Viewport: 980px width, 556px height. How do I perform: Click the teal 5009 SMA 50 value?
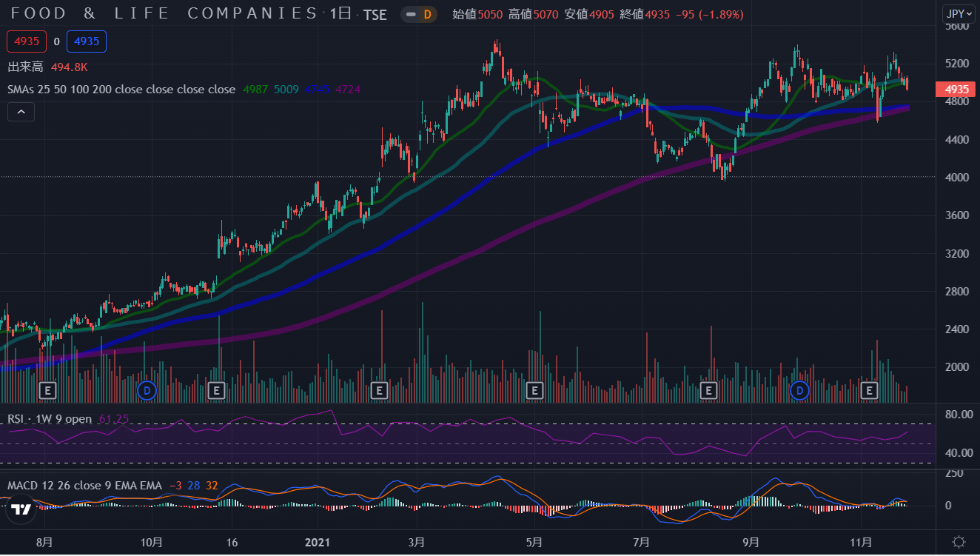coord(286,90)
